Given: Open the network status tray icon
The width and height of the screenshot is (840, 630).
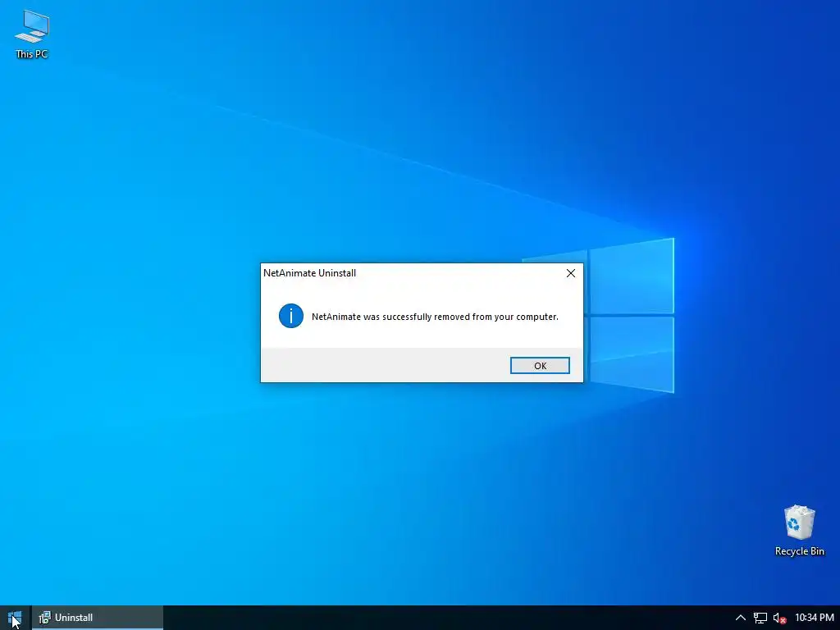Looking at the screenshot, I should [x=760, y=618].
